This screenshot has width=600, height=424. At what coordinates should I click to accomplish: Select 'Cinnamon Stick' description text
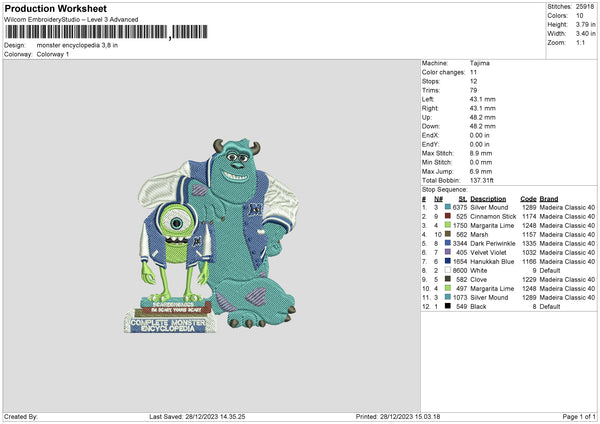click(x=493, y=217)
